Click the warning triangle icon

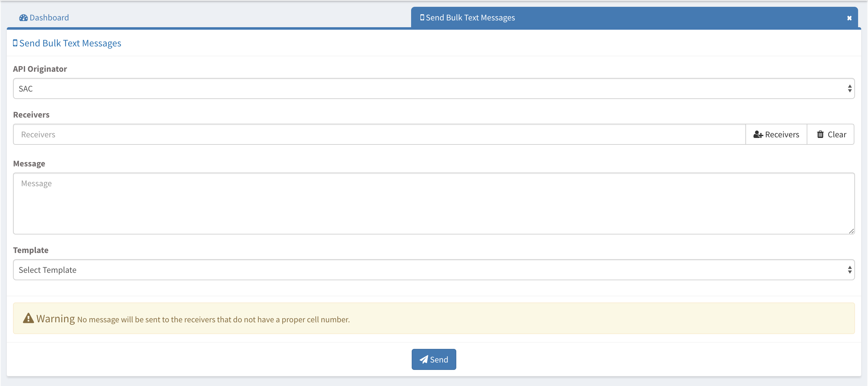[28, 318]
